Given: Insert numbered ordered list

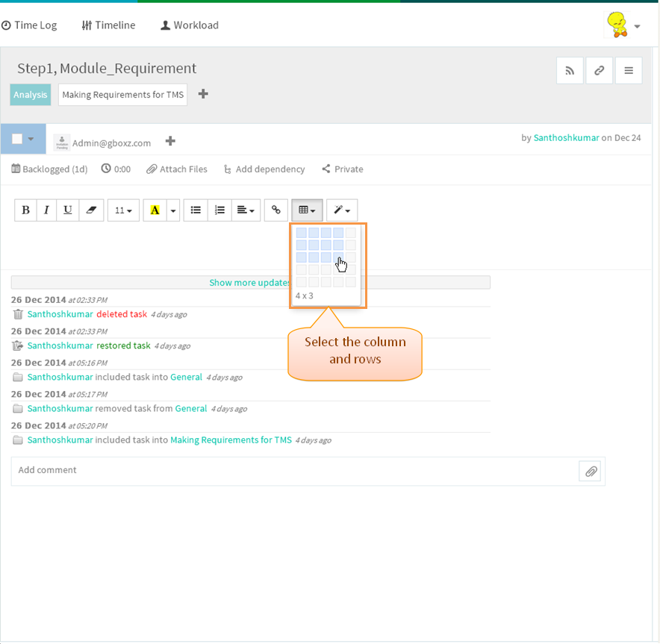Looking at the screenshot, I should [x=220, y=210].
